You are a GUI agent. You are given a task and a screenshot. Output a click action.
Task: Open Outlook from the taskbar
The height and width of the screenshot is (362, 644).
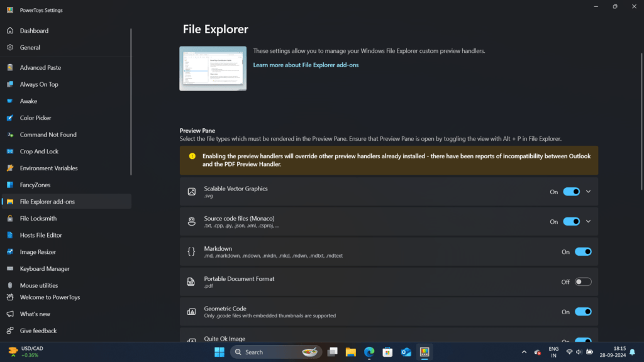coord(406,352)
